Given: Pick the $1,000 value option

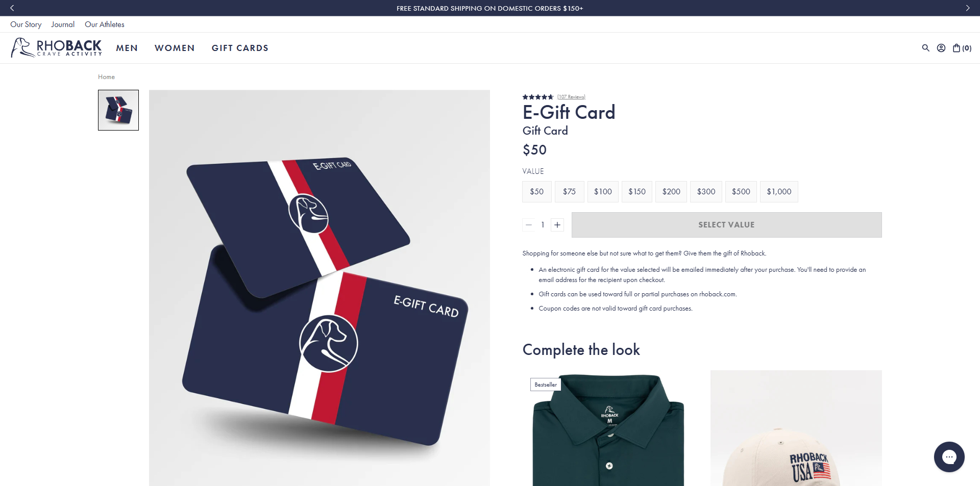Looking at the screenshot, I should pos(779,192).
